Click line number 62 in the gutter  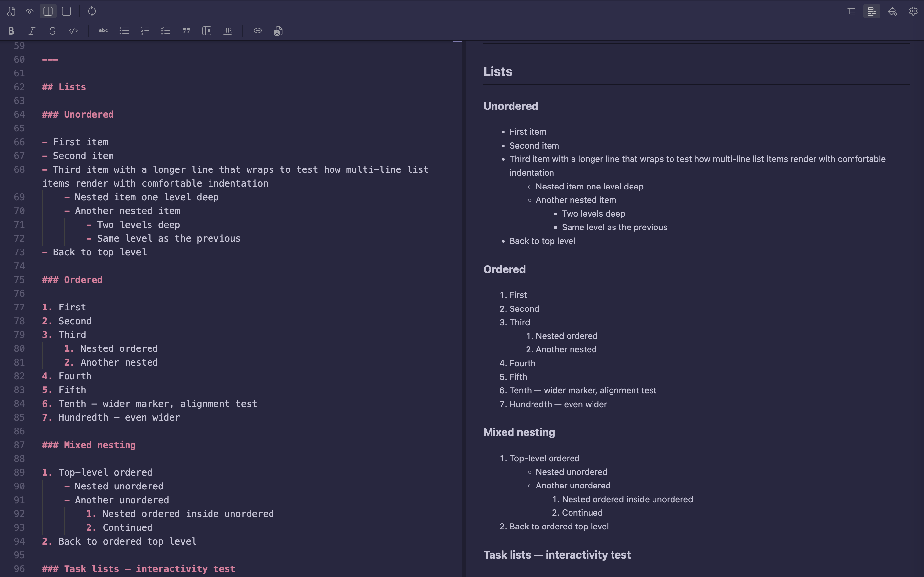click(x=19, y=87)
